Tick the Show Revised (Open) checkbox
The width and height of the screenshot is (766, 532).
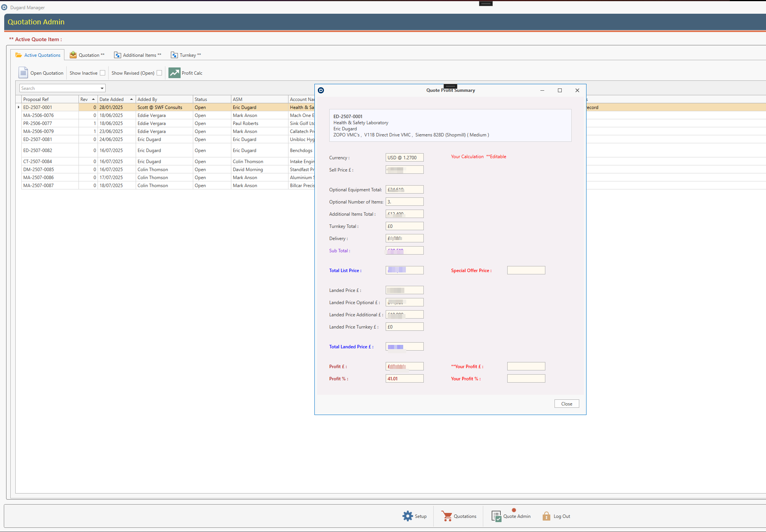pyautogui.click(x=159, y=73)
